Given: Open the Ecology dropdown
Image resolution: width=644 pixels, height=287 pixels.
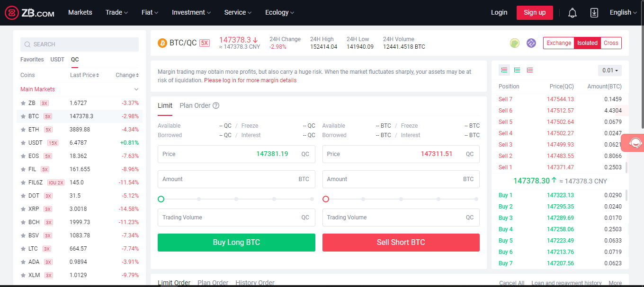Looking at the screenshot, I should coord(279,13).
